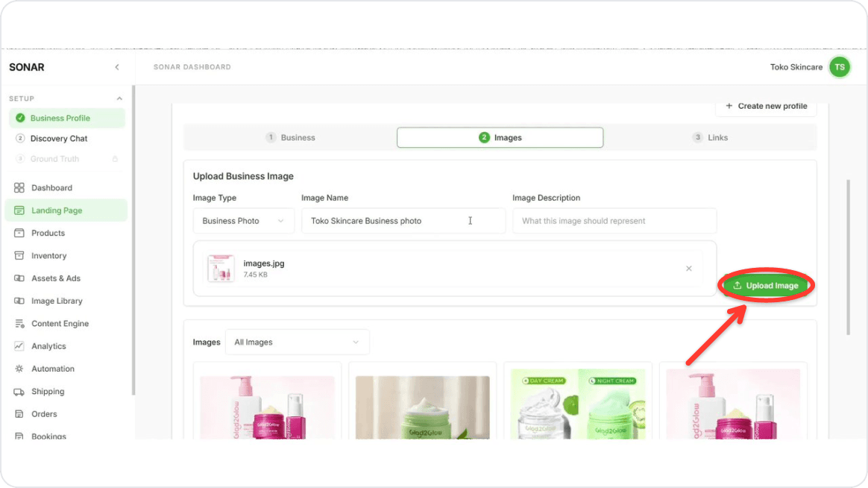Image resolution: width=868 pixels, height=488 pixels.
Task: Click the SONAR logo text
Action: 27,67
